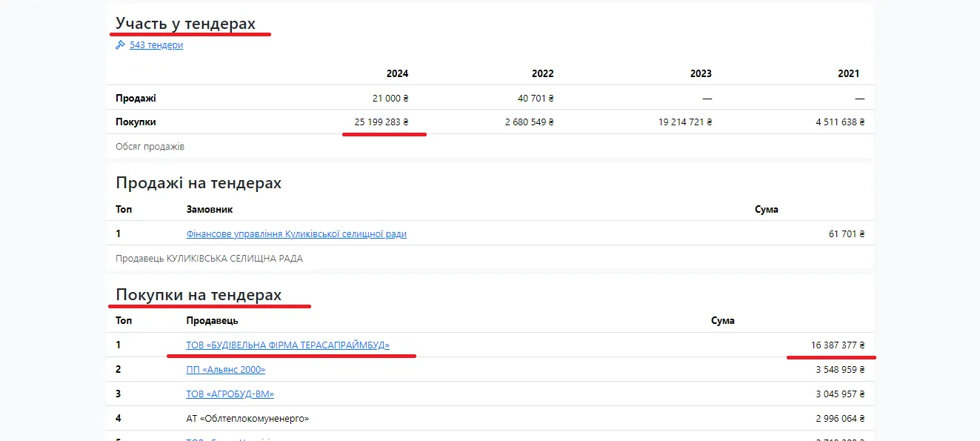Click the Замовник column header

tap(209, 210)
